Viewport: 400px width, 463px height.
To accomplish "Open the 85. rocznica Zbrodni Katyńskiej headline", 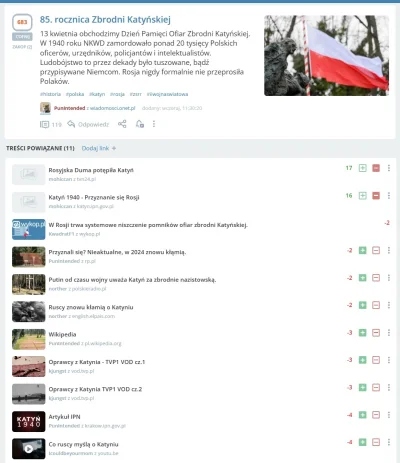I will coord(105,20).
